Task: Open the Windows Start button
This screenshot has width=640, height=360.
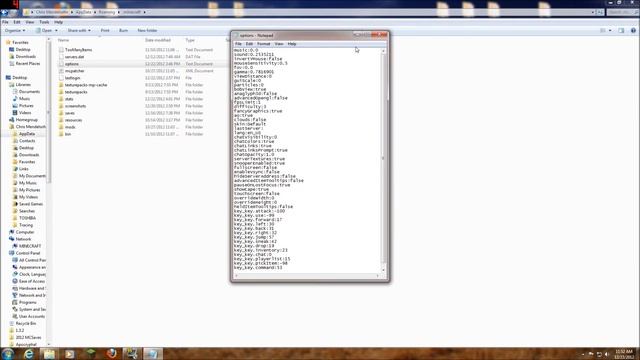Action: (7, 354)
